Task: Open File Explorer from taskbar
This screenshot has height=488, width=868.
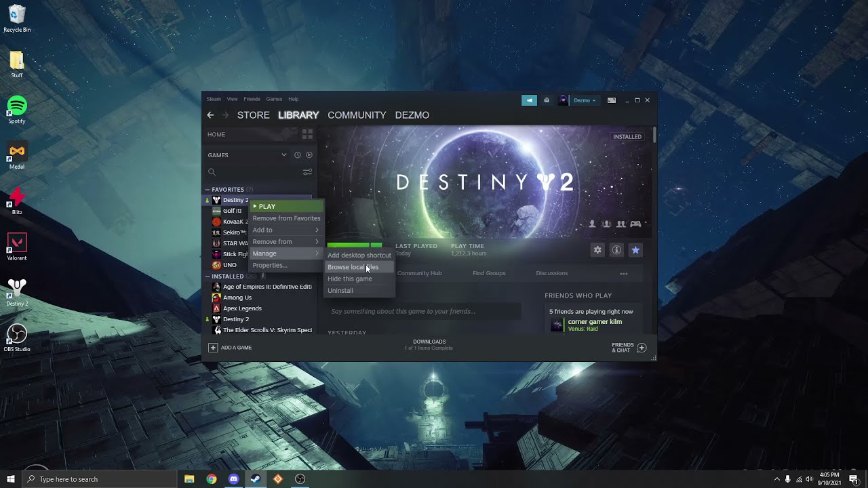Action: tap(189, 479)
